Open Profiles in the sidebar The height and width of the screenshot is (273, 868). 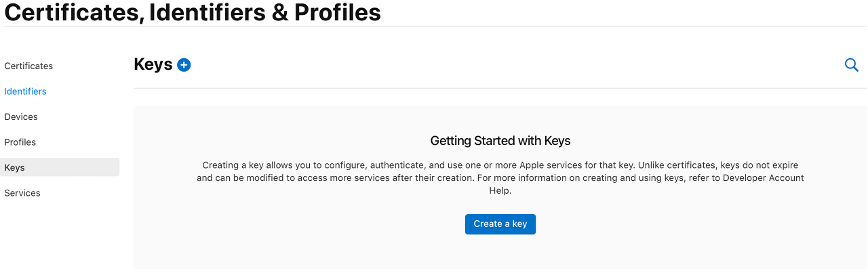pyautogui.click(x=20, y=142)
